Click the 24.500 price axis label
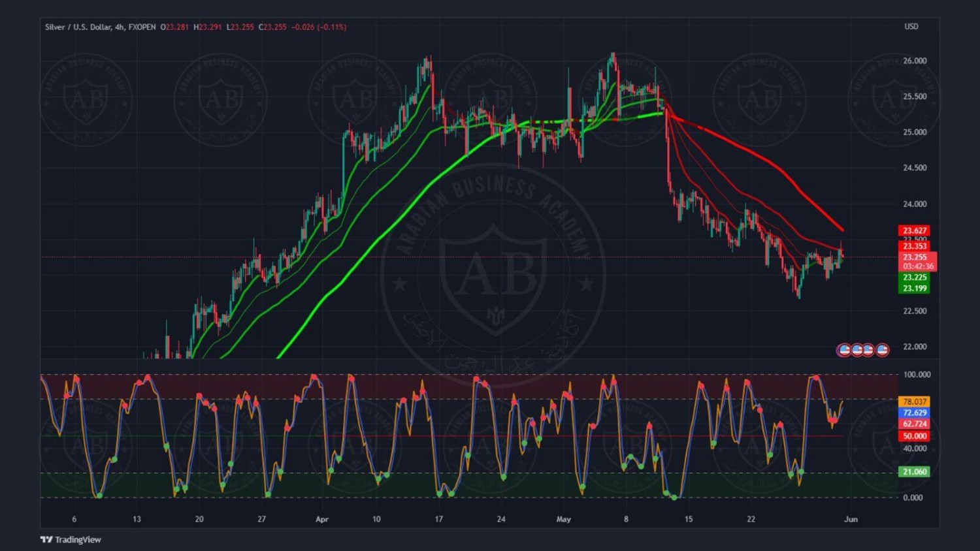The height and width of the screenshot is (551, 980). 915,168
